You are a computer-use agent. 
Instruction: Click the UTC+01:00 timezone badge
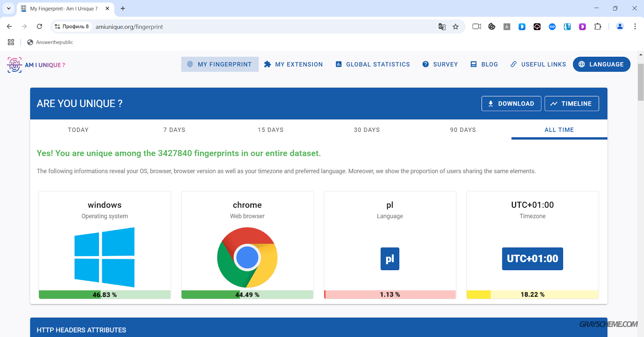(x=533, y=259)
